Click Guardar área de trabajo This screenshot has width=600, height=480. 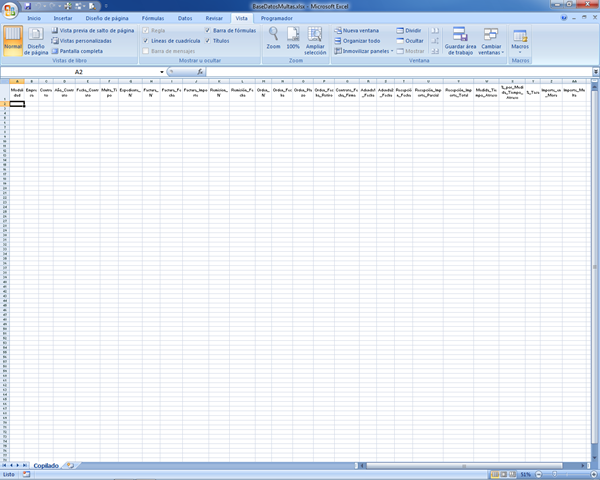tap(460, 42)
